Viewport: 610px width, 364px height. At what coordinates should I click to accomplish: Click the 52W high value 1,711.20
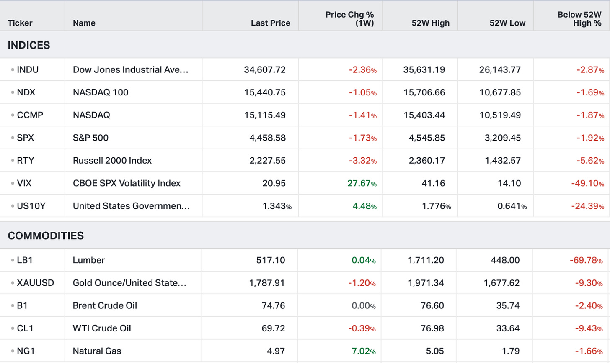426,260
